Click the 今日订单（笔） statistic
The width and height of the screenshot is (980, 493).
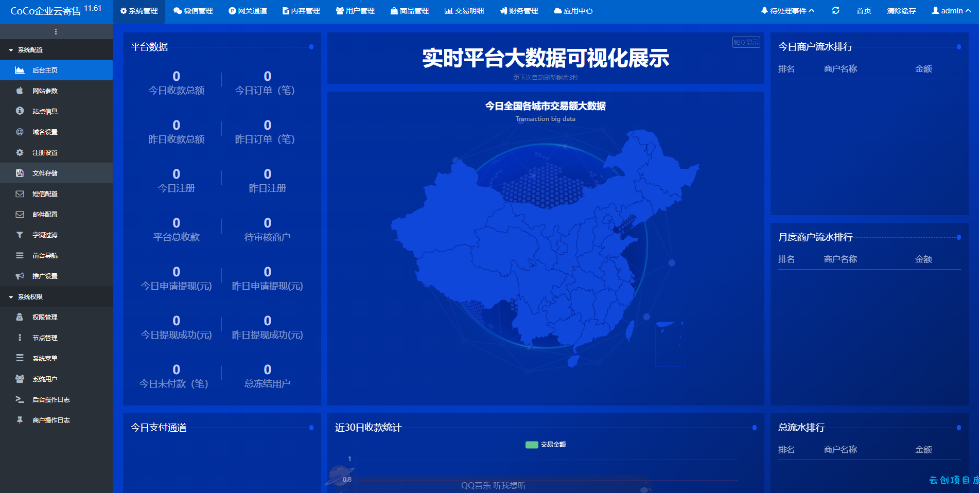(x=267, y=83)
